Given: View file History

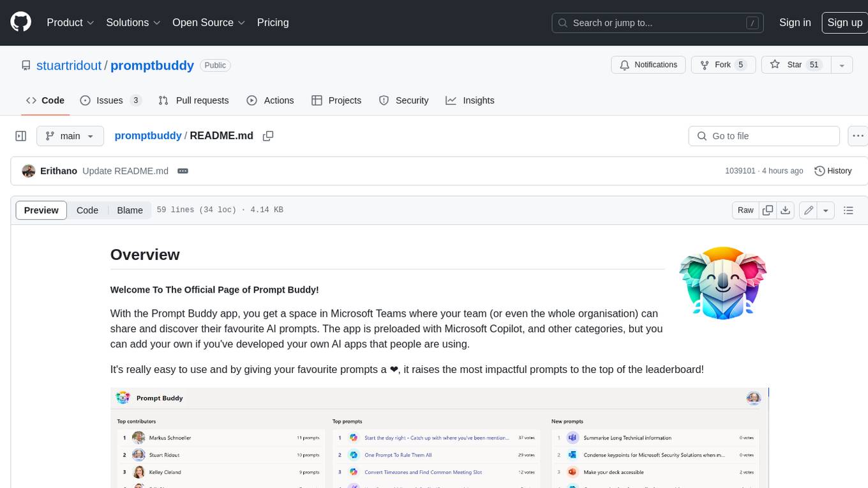Looking at the screenshot, I should 833,171.
